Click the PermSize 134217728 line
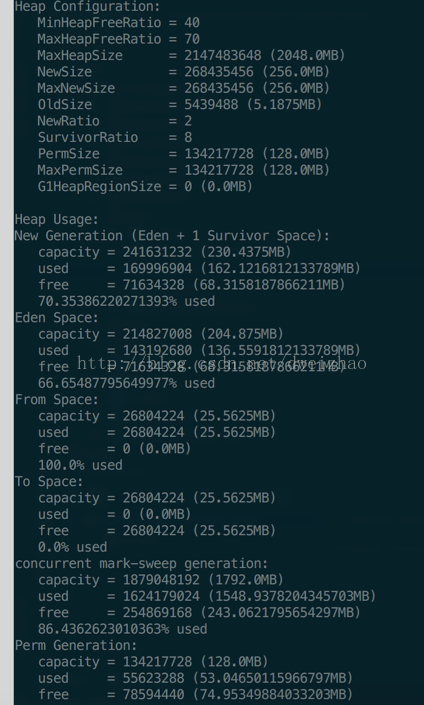This screenshot has width=424, height=705. (x=183, y=154)
